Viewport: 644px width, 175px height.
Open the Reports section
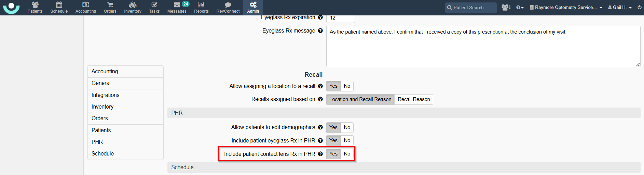(x=201, y=8)
